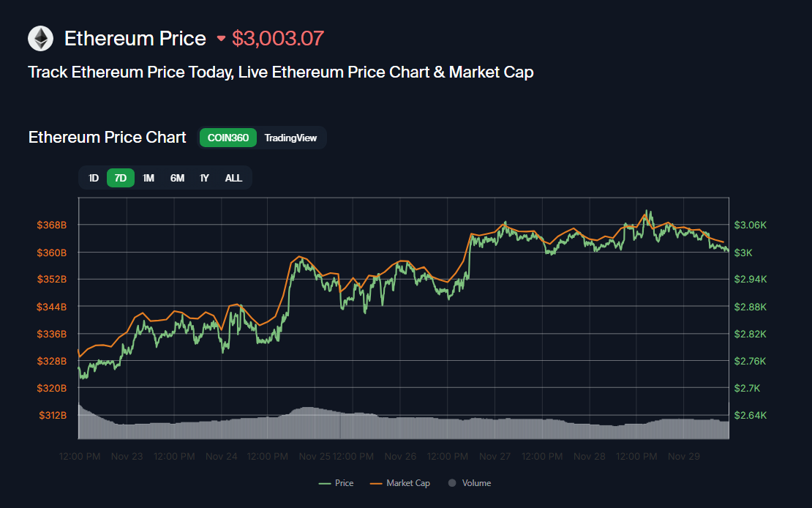Select the 6M time range
The width and height of the screenshot is (812, 508).
[176, 177]
